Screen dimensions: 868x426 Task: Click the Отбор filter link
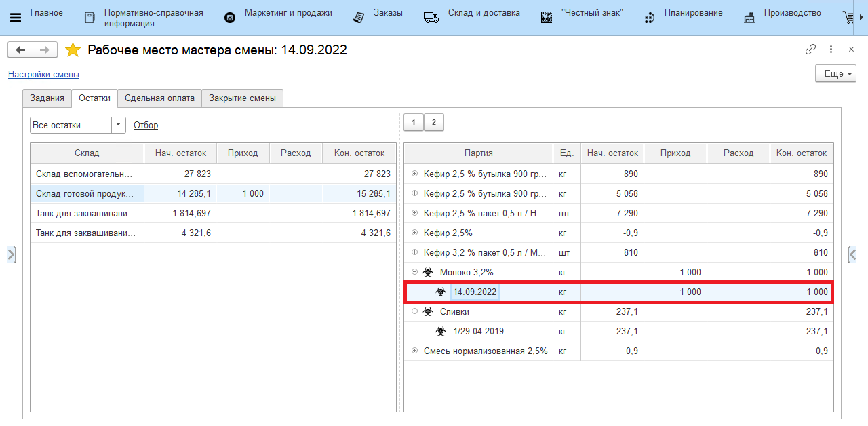pos(146,125)
